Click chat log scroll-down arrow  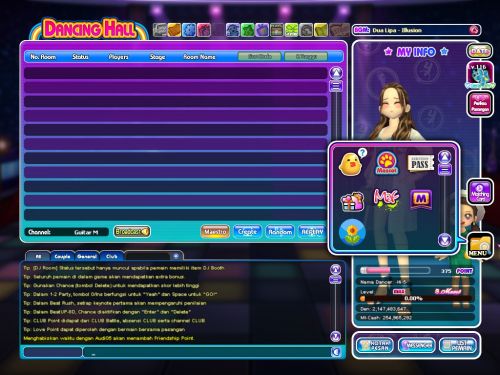click(x=336, y=336)
